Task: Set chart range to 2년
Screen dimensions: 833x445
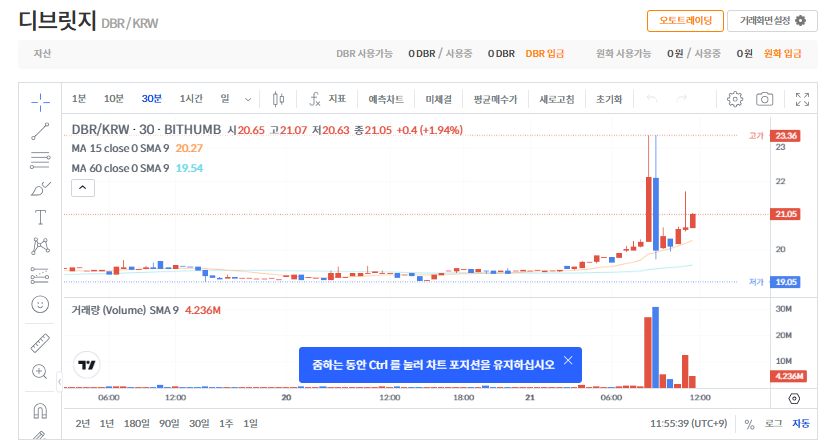Action: pyautogui.click(x=82, y=424)
